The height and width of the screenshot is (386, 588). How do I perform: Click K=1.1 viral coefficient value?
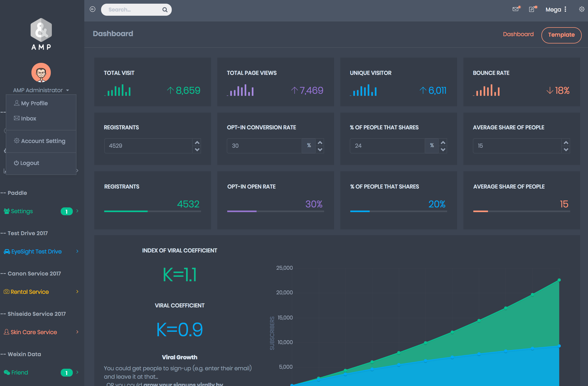coord(180,275)
